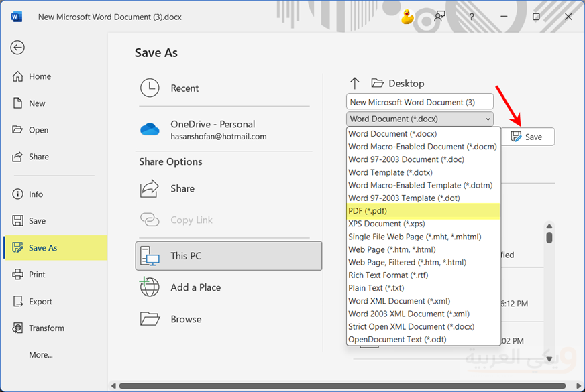Viewport: 585px width, 392px height.
Task: Click the Recent clock icon
Action: point(150,88)
